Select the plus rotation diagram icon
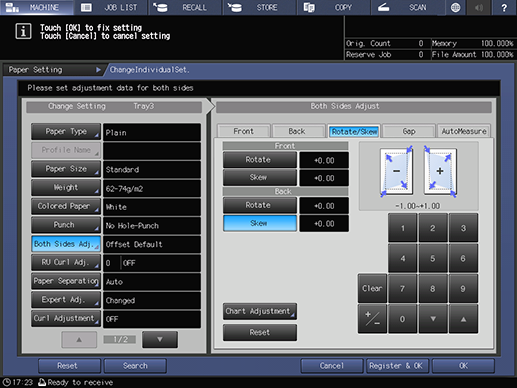The width and height of the screenshot is (517, 388). click(440, 172)
